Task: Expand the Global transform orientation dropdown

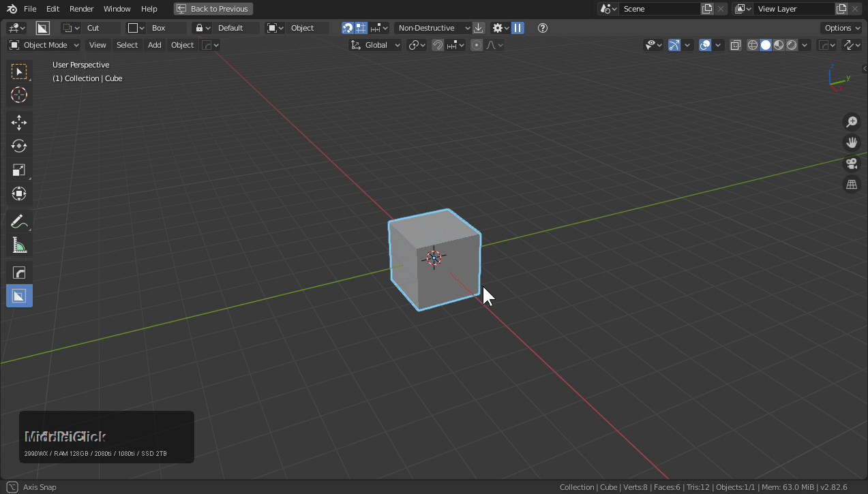Action: tap(376, 45)
